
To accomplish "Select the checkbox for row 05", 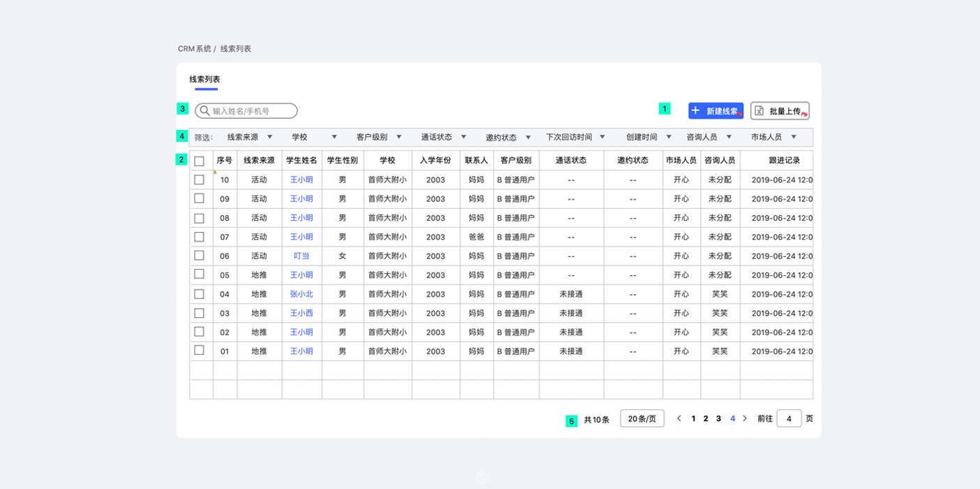I will click(199, 275).
